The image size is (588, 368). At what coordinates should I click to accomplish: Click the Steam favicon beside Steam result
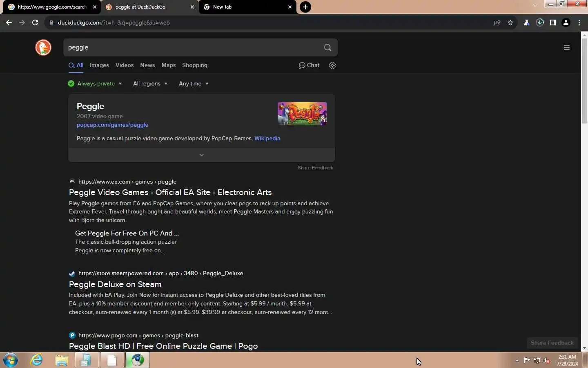point(72,274)
